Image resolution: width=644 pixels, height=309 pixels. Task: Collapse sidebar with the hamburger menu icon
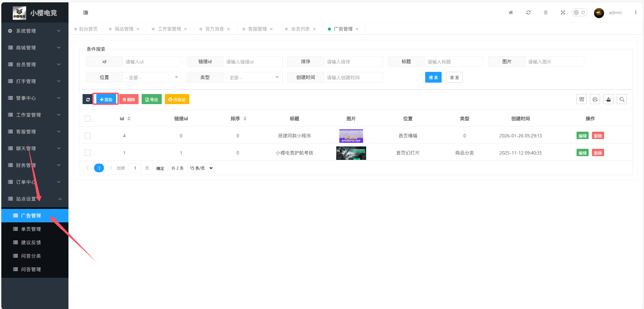point(86,12)
